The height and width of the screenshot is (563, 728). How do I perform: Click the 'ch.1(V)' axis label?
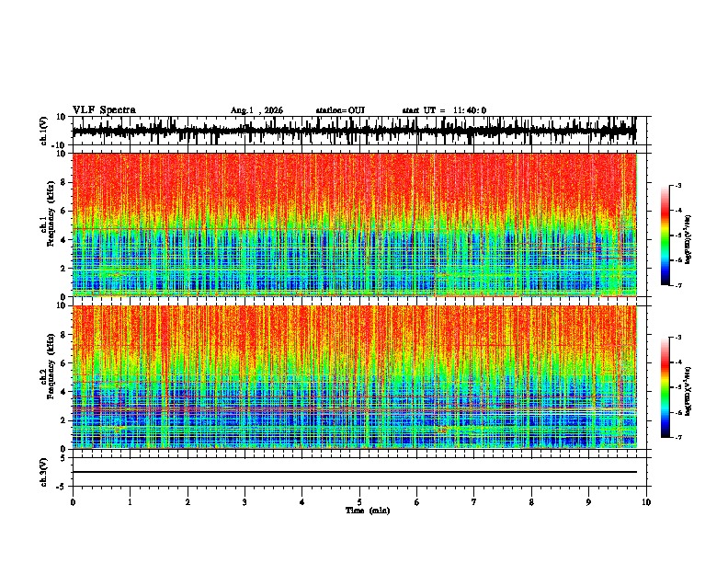(44, 131)
